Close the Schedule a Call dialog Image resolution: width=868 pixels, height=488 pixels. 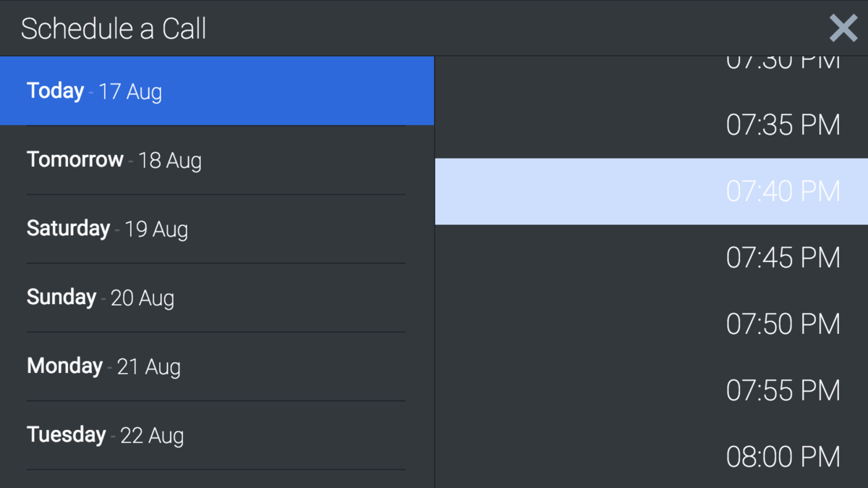point(843,28)
